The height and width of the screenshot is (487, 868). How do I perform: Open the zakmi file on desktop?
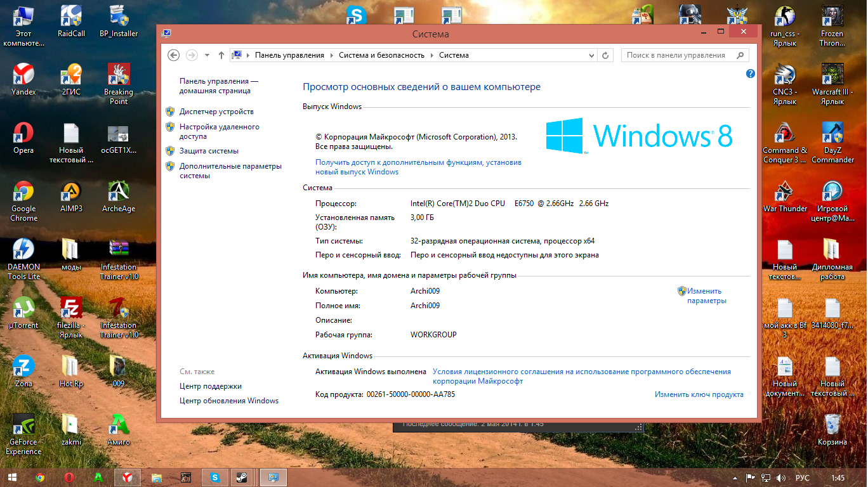click(x=71, y=429)
